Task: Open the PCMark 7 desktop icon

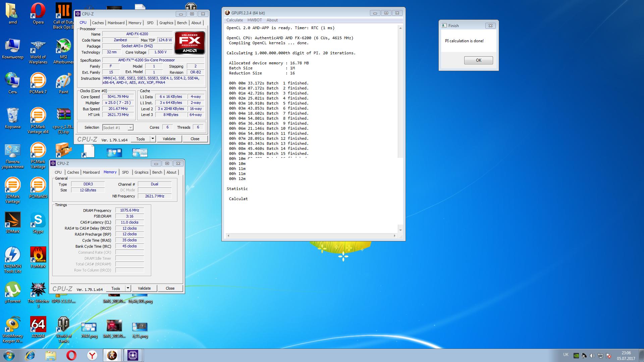Action: click(x=38, y=83)
